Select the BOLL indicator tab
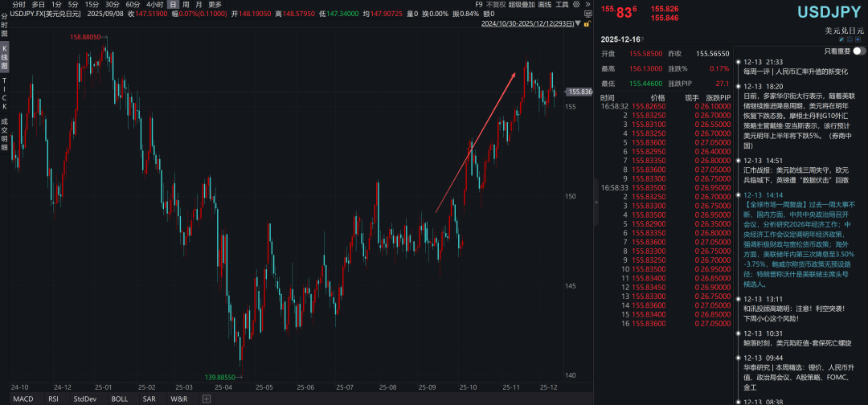868x405 pixels. (x=119, y=399)
